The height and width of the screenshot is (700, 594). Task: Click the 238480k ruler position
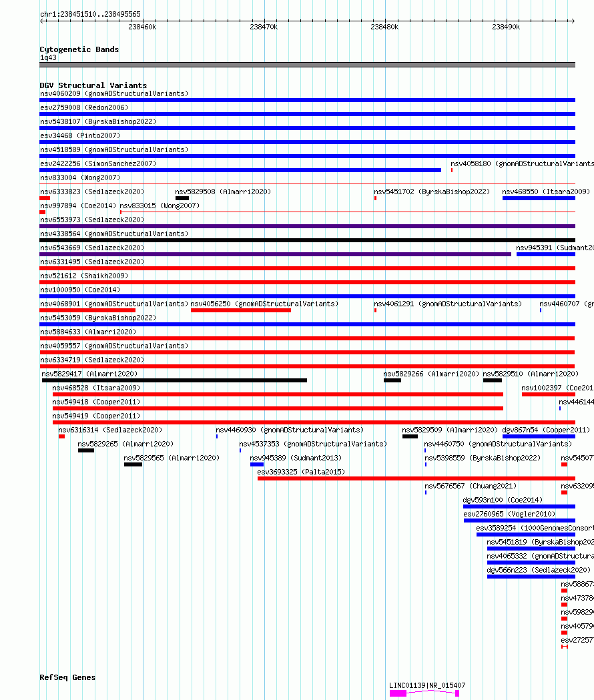point(384,27)
